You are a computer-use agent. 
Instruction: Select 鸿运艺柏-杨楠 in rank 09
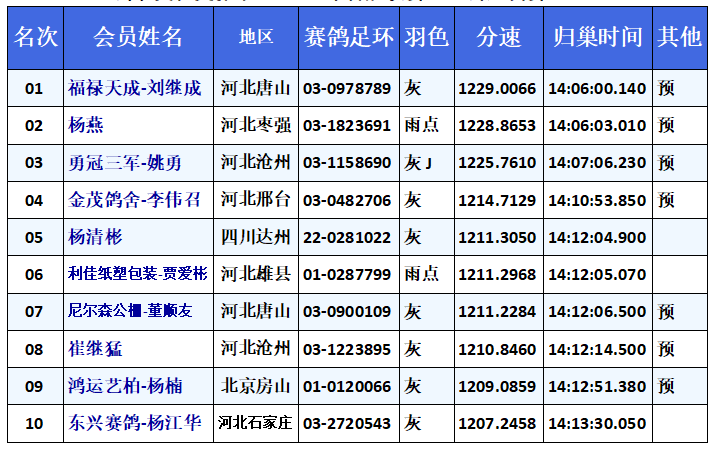[126, 386]
